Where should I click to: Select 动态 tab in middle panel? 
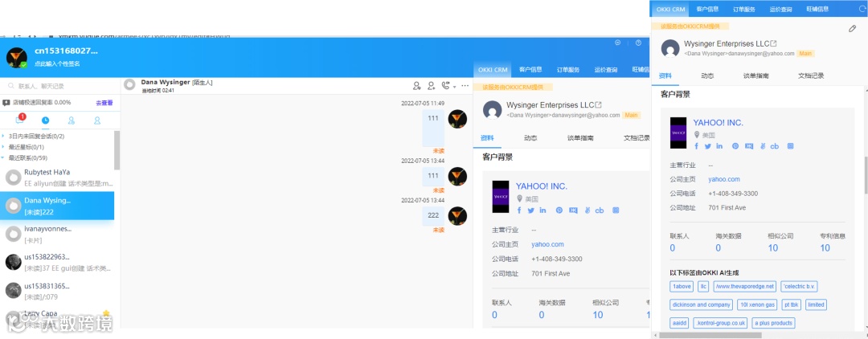(530, 137)
